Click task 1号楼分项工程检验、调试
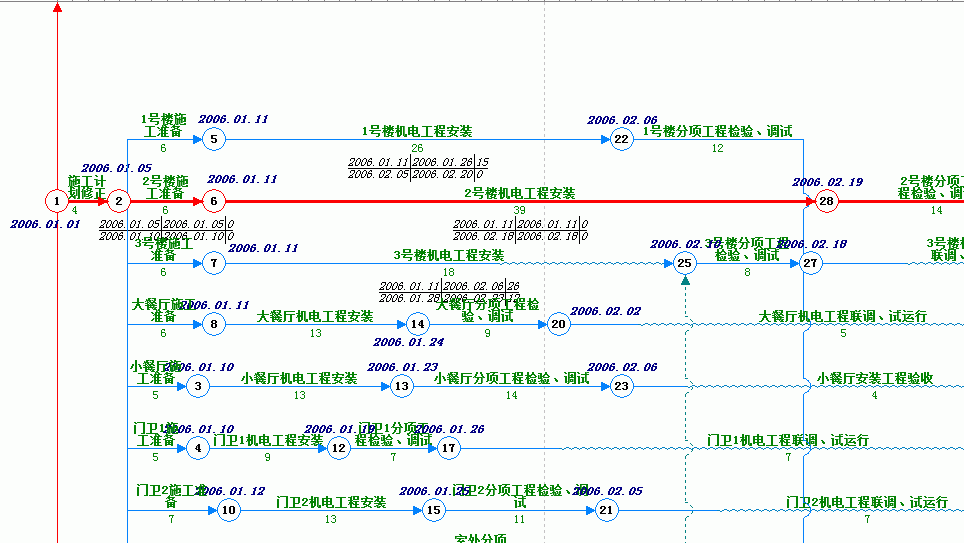This screenshot has width=964, height=543. coord(717,131)
